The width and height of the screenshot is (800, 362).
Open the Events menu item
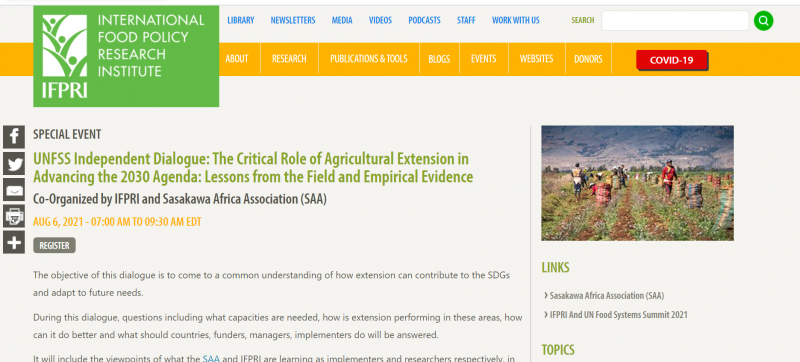[484, 59]
